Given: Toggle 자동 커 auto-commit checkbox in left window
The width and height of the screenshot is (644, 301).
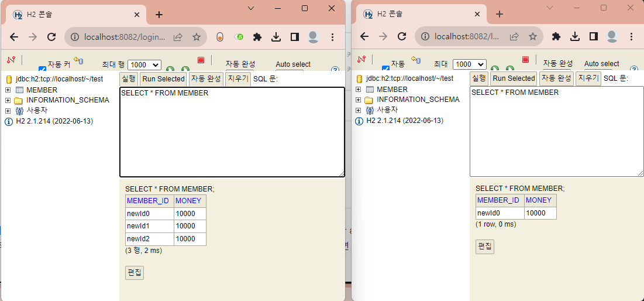Looking at the screenshot, I should 42,69.
